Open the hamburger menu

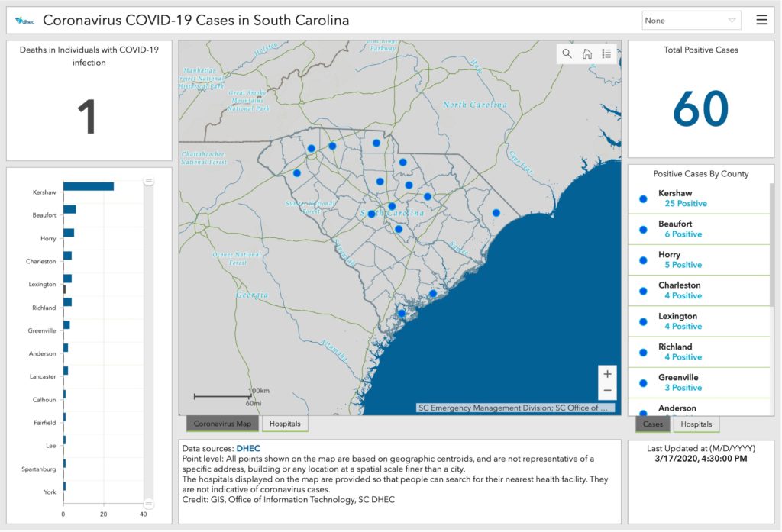tap(761, 21)
